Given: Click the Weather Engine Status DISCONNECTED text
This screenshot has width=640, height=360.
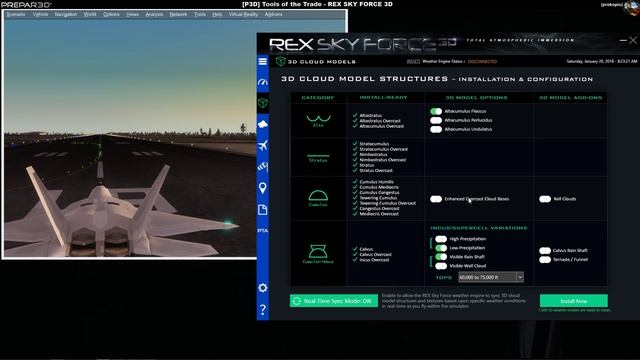Looking at the screenshot, I should (x=482, y=62).
